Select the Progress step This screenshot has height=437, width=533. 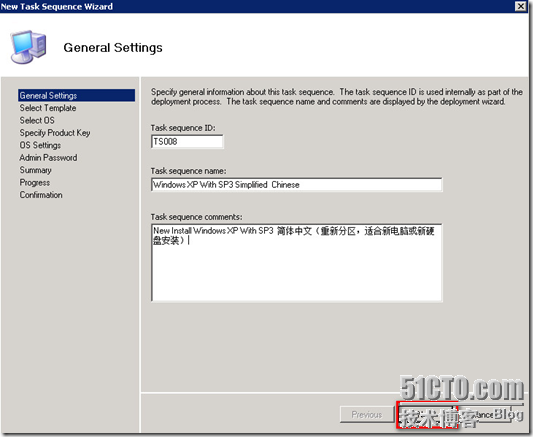pos(35,182)
